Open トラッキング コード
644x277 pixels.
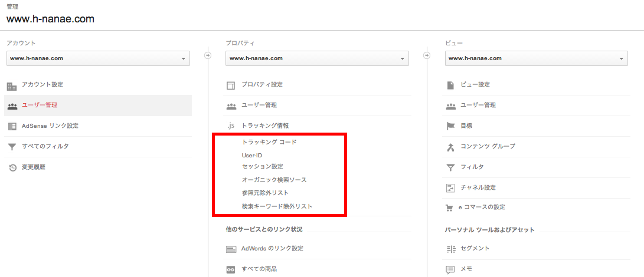coord(269,142)
